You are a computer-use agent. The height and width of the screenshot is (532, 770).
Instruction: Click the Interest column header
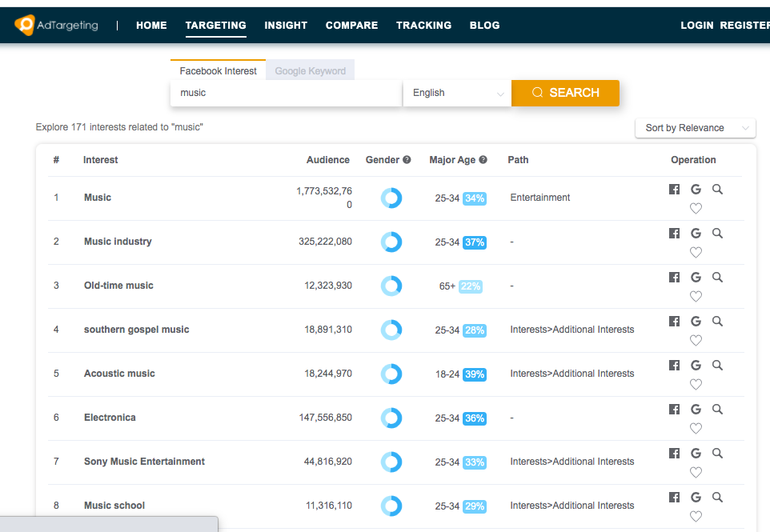(x=101, y=159)
